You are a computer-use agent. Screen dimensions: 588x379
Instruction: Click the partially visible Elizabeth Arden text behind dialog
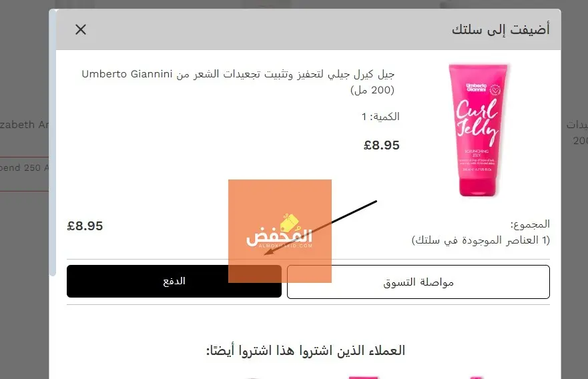25,125
